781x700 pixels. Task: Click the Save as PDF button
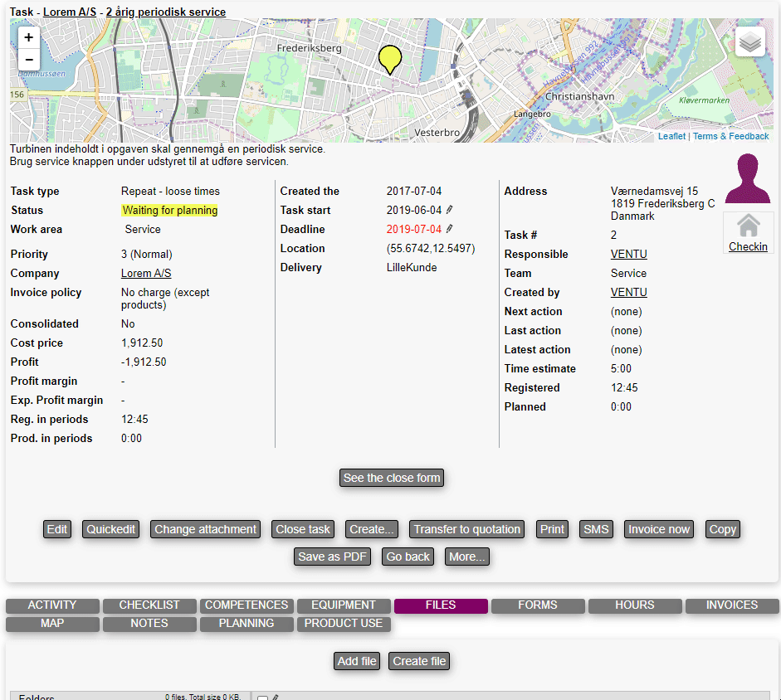[332, 557]
